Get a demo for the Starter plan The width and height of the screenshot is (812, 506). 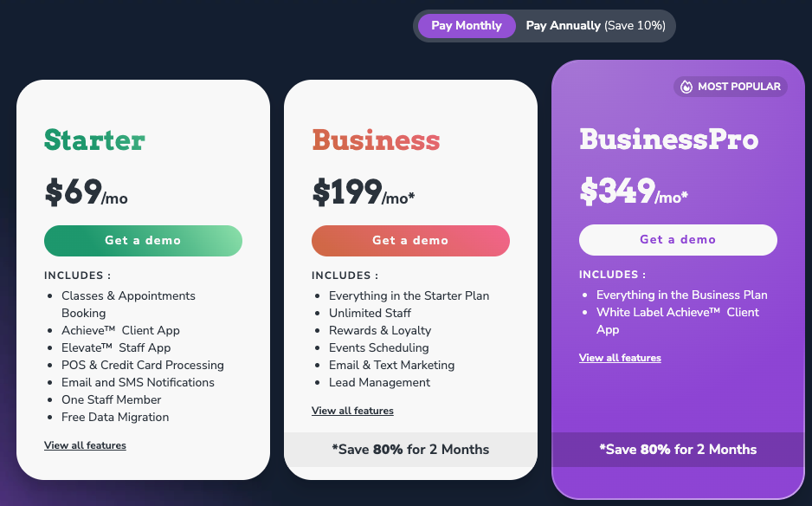tap(143, 240)
